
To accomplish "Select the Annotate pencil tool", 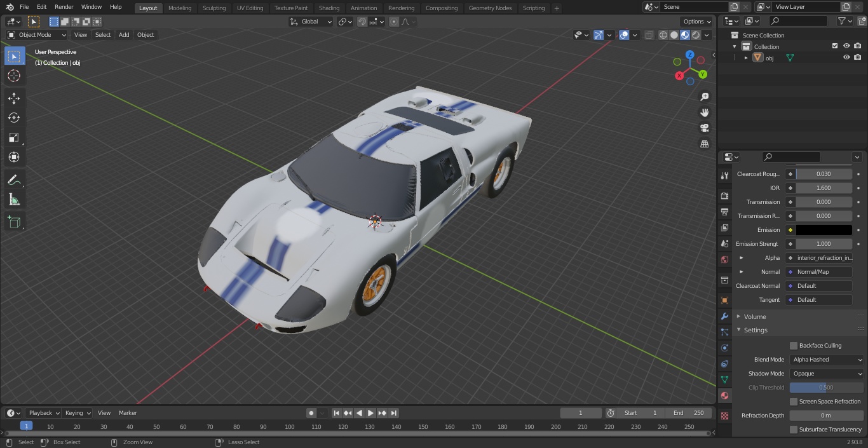I will tap(14, 180).
